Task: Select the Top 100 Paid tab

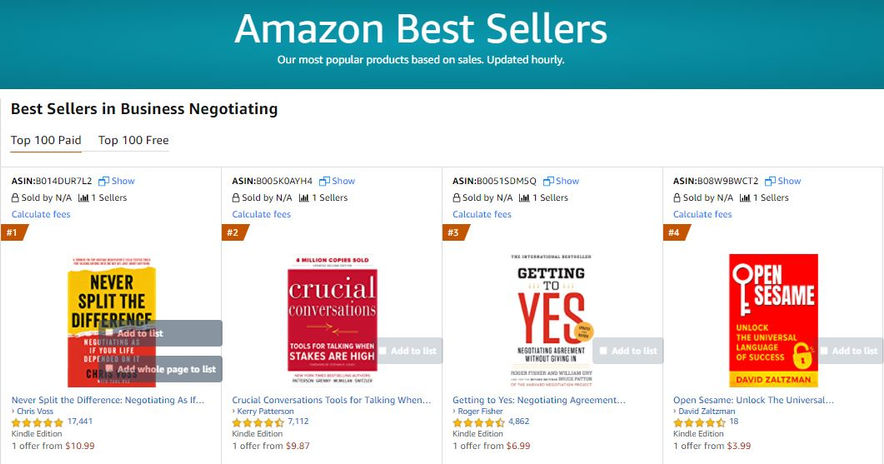Action: click(46, 140)
